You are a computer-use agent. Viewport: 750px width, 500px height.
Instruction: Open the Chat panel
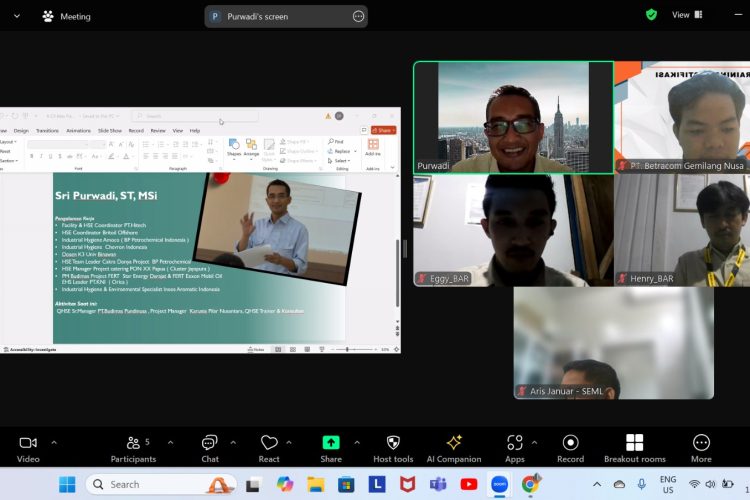(210, 449)
